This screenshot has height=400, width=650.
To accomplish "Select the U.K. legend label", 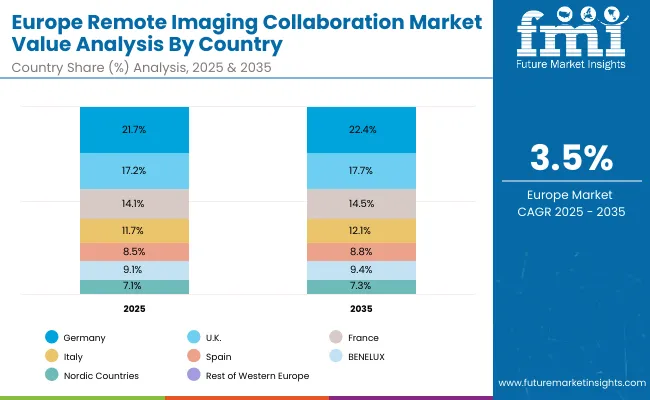I will coord(213,338).
